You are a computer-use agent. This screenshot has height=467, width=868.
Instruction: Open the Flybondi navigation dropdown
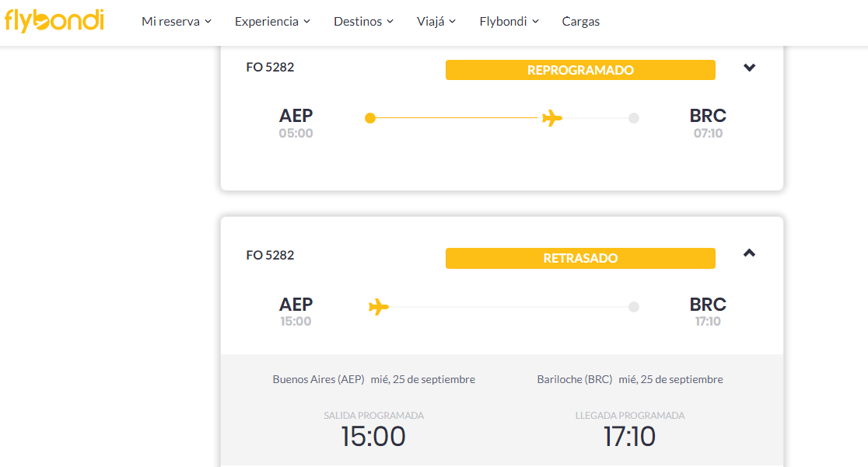click(x=509, y=22)
